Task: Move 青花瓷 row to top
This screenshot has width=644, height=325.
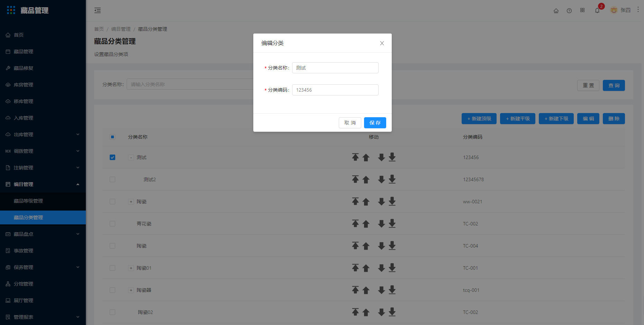Action: [x=355, y=224]
